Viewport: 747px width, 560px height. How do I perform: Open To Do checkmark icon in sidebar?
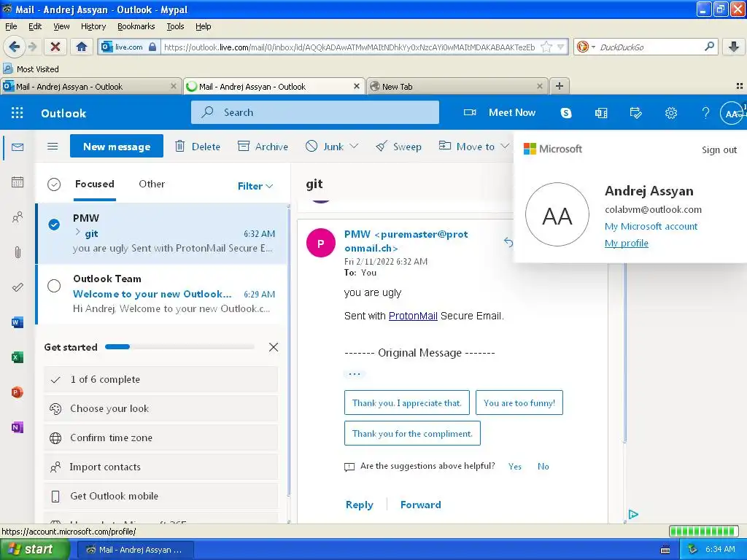tap(18, 287)
